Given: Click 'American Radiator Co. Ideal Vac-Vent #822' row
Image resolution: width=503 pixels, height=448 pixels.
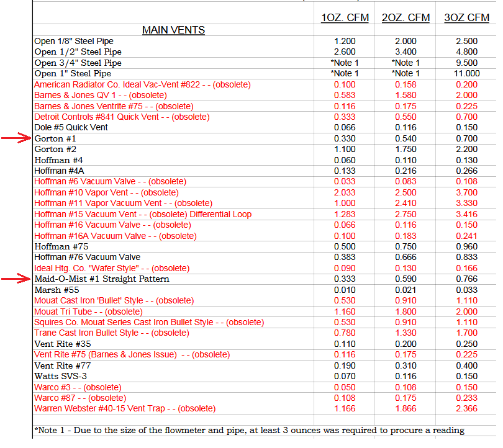Looking at the screenshot, I should point(142,84).
